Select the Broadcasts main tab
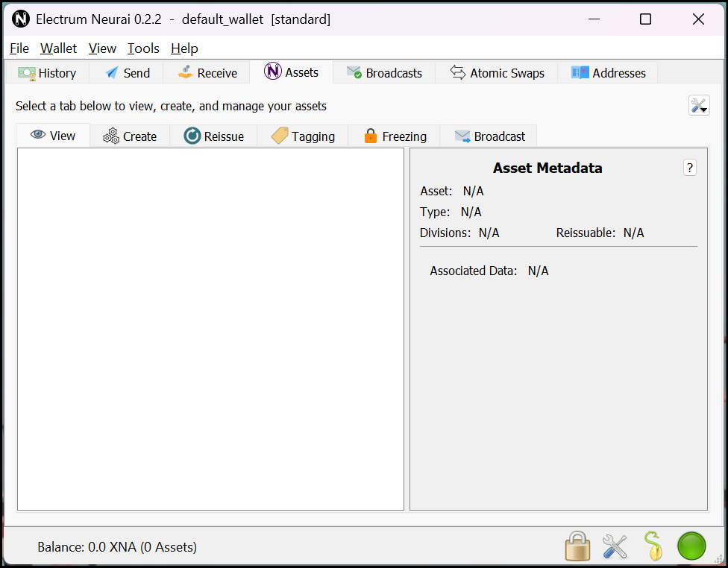The image size is (728, 568). tap(384, 73)
